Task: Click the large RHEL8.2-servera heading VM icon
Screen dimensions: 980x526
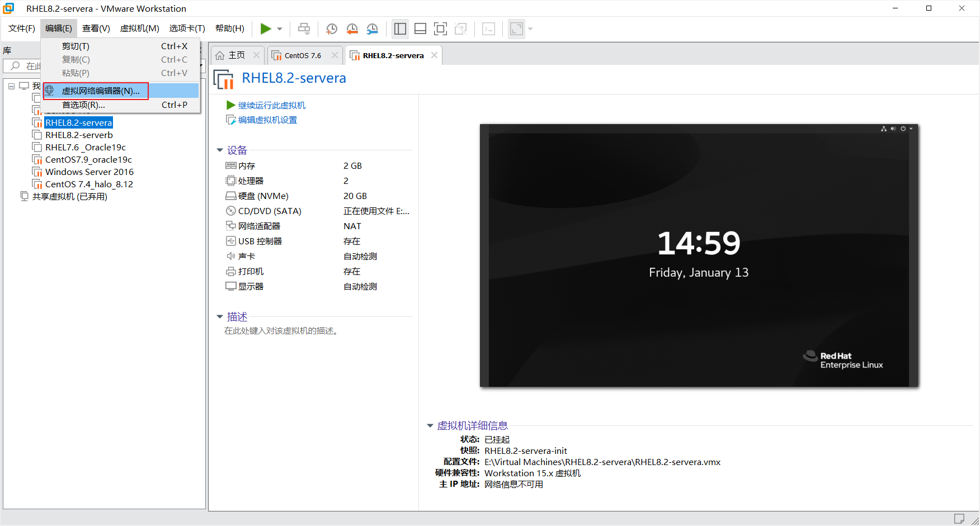Action: tap(224, 79)
